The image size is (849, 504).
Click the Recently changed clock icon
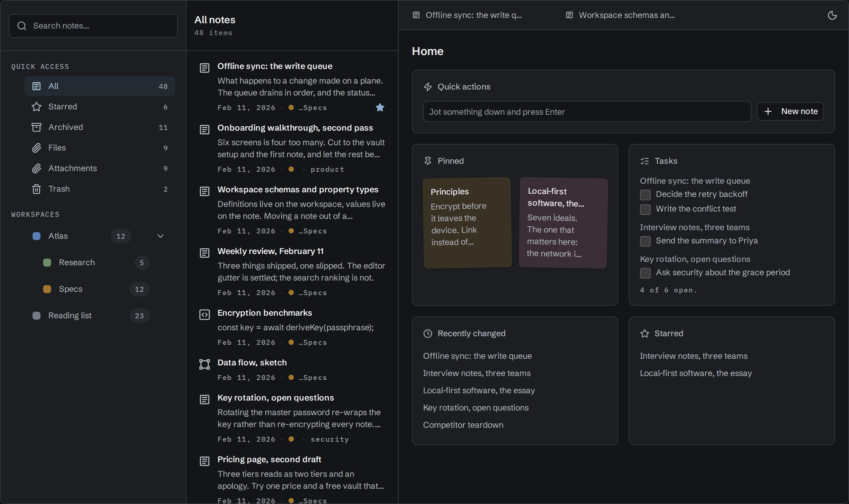(427, 333)
